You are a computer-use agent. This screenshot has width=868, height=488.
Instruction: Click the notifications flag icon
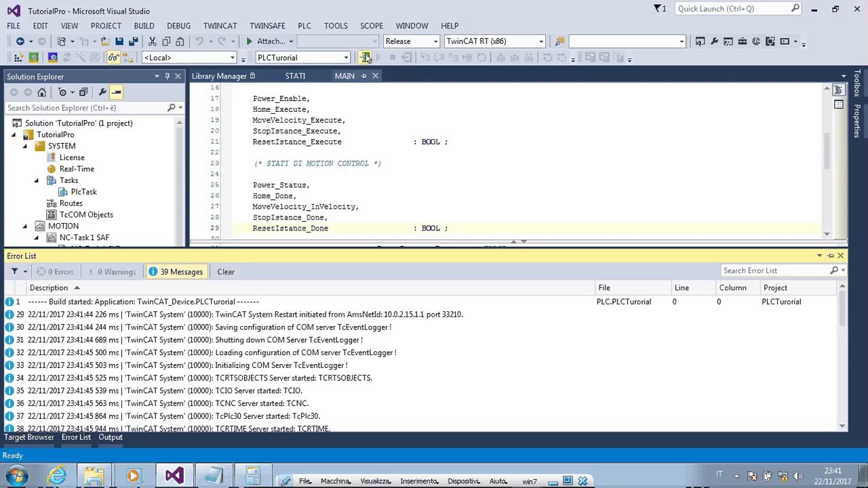pos(657,9)
